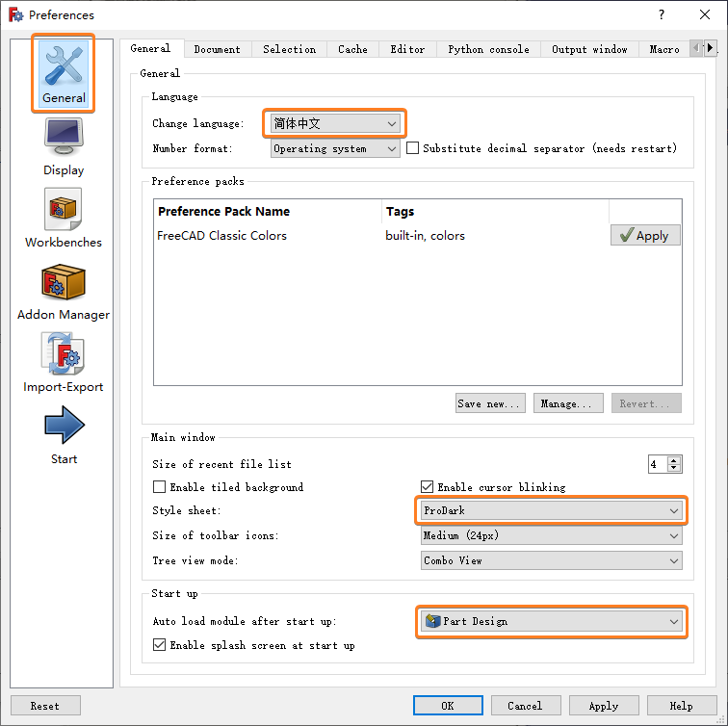This screenshot has height=726, width=728.
Task: Confirm preferences with OK button
Action: coord(448,706)
